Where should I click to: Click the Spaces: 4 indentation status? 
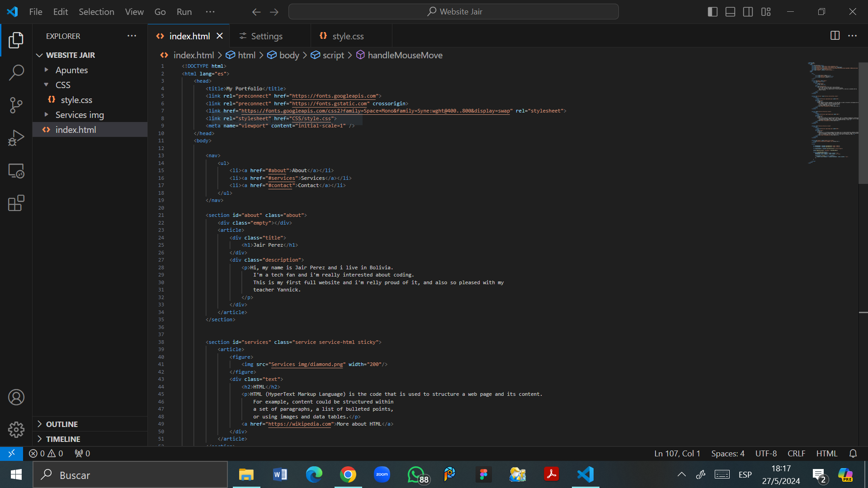coord(727,453)
